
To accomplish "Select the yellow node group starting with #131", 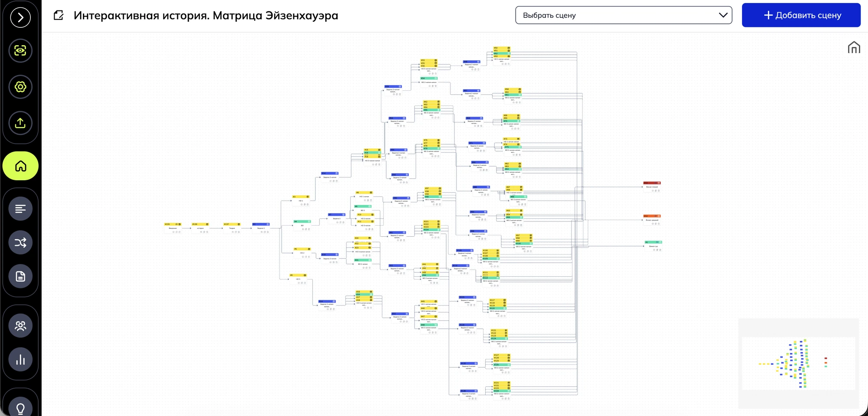I will tap(502, 390).
